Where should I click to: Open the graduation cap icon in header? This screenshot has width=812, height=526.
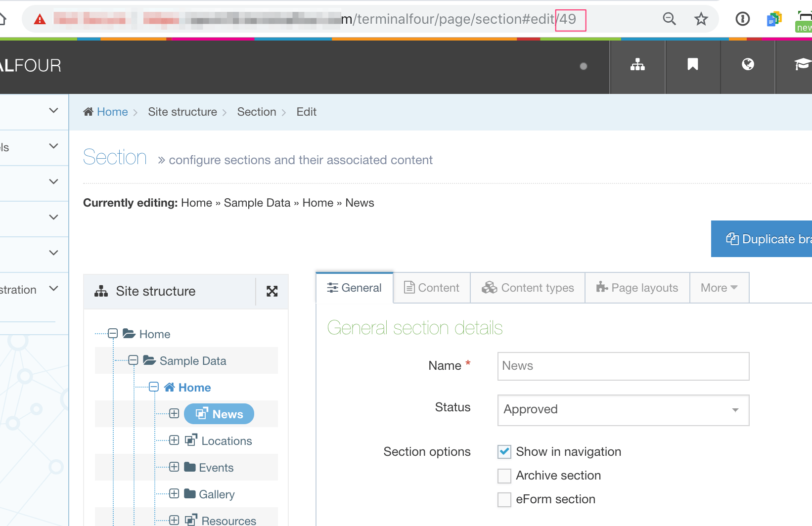801,65
